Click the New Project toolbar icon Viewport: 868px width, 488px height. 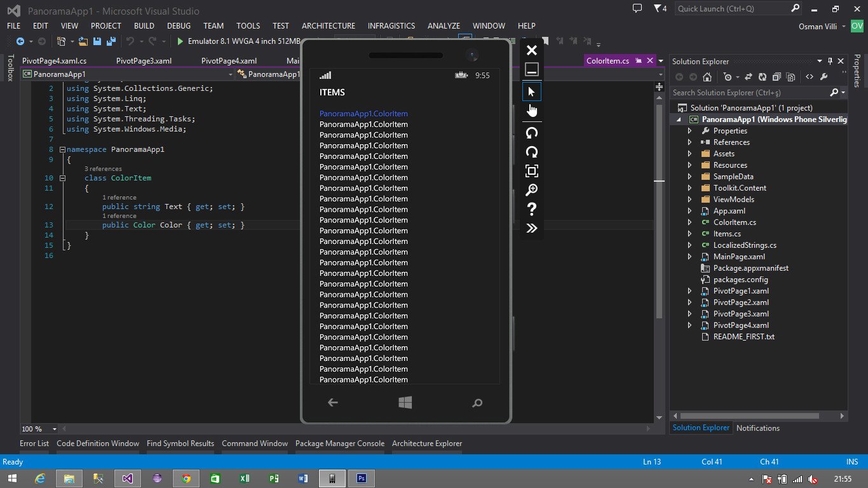click(x=61, y=41)
